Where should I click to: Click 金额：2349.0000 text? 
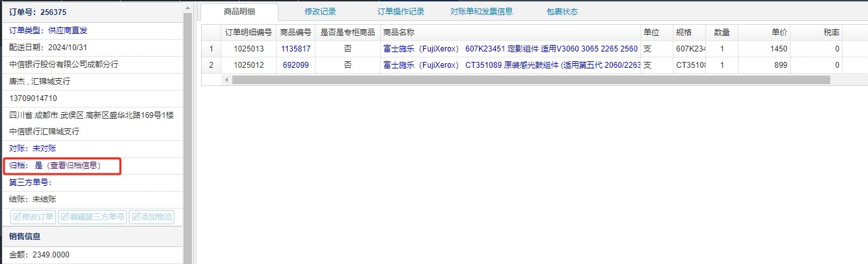(x=39, y=254)
